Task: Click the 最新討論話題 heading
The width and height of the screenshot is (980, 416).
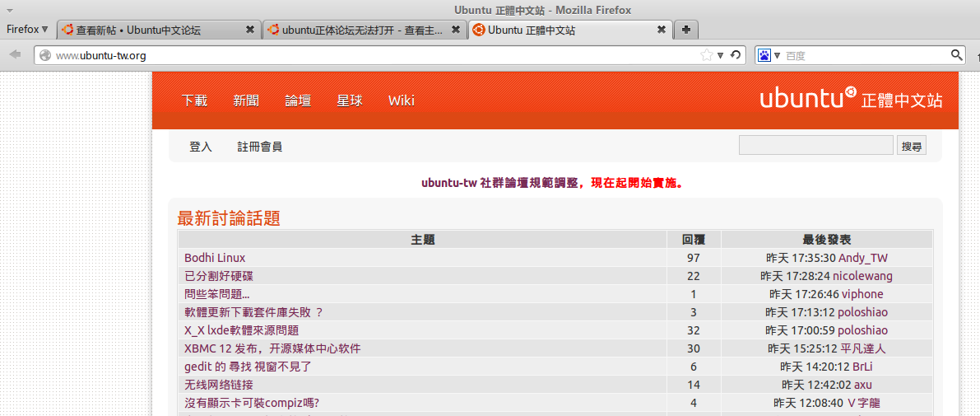Action: (229, 218)
